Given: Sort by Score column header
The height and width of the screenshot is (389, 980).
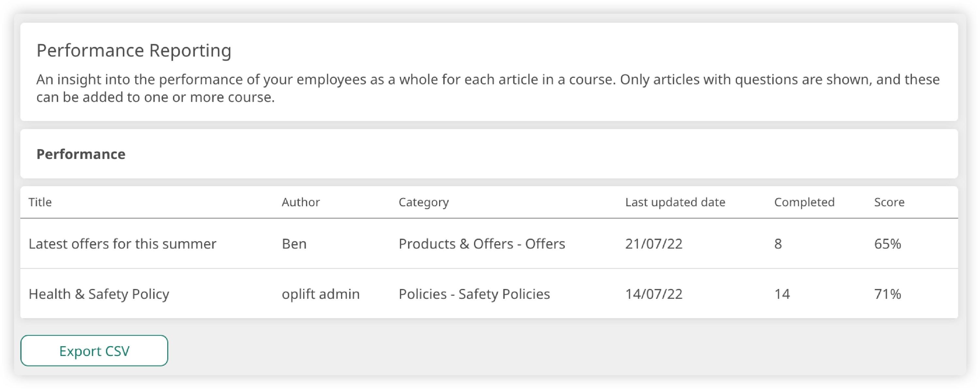Looking at the screenshot, I should pos(889,202).
